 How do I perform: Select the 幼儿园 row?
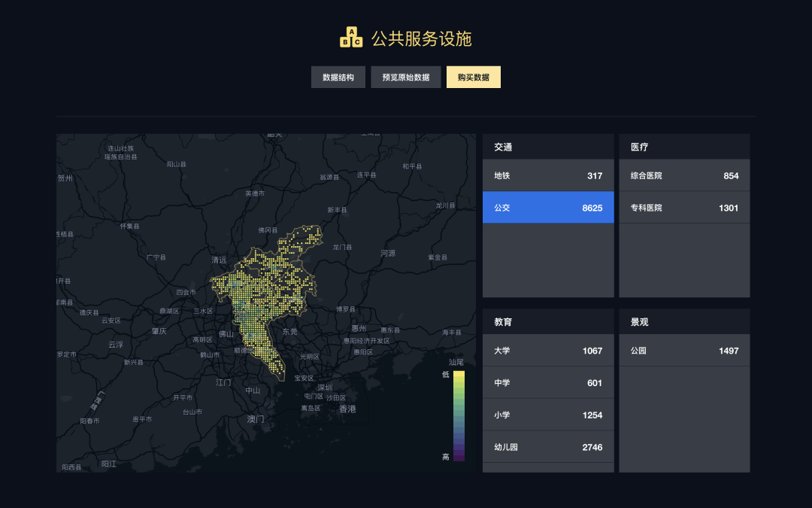click(548, 447)
